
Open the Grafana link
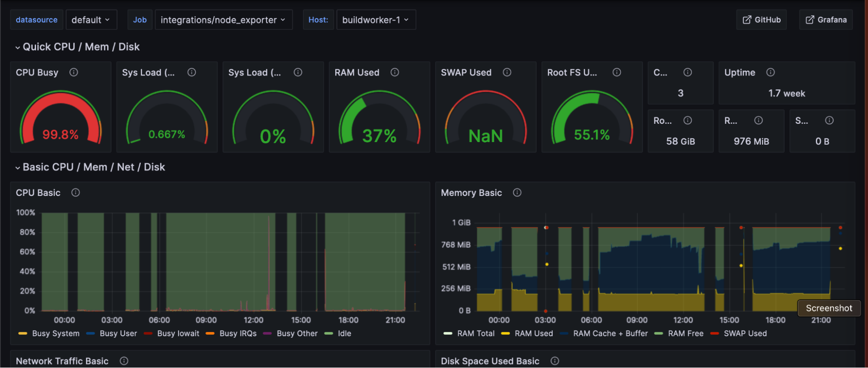coord(826,20)
